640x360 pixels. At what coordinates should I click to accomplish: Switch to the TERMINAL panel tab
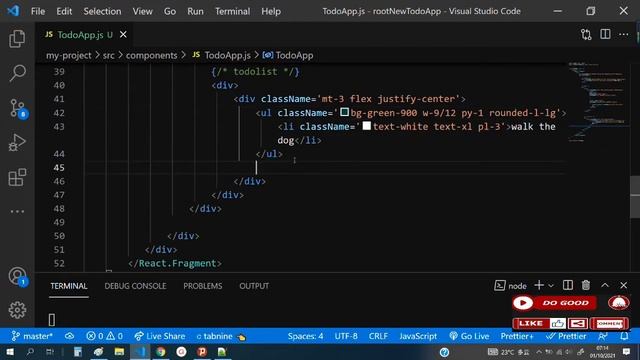click(x=69, y=286)
